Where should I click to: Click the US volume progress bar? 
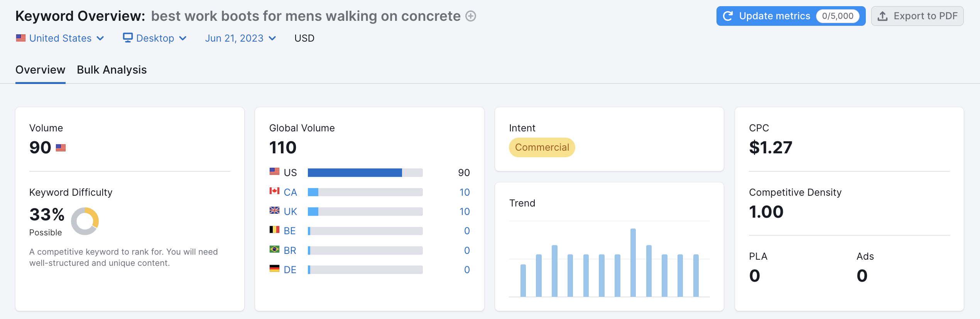(x=365, y=173)
